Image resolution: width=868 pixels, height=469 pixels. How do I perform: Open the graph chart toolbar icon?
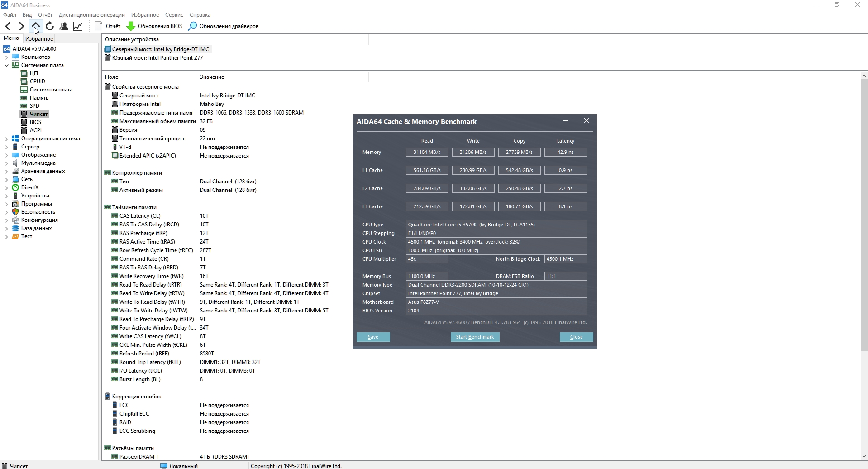click(78, 26)
